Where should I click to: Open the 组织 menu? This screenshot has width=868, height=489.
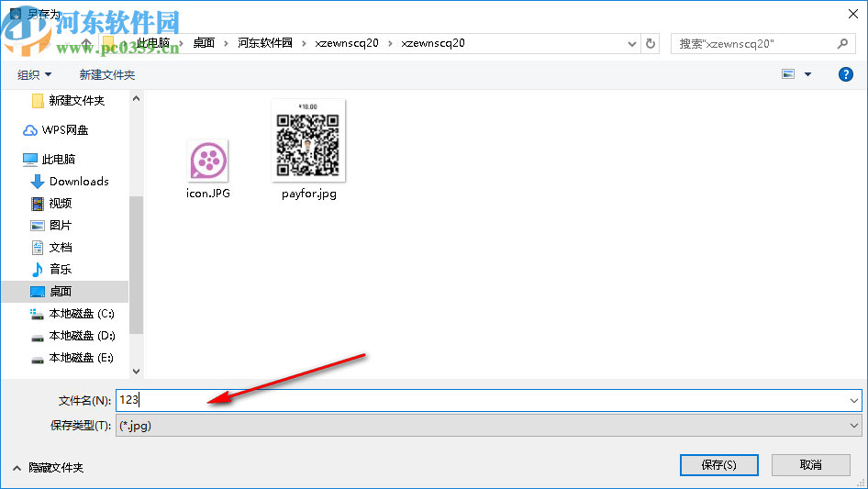34,74
